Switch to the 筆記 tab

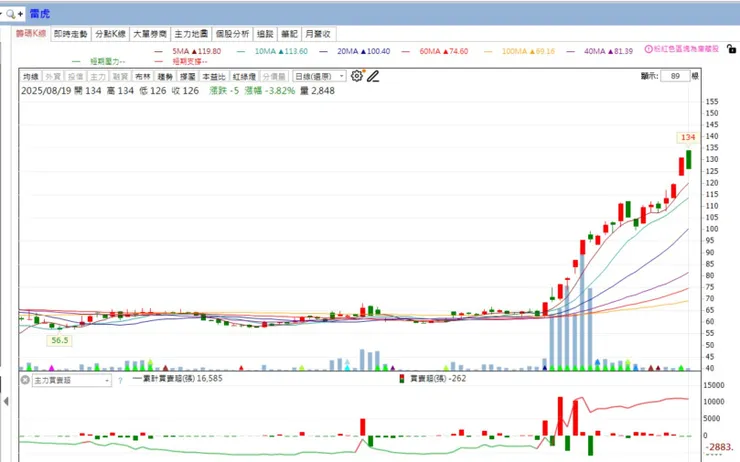point(289,34)
